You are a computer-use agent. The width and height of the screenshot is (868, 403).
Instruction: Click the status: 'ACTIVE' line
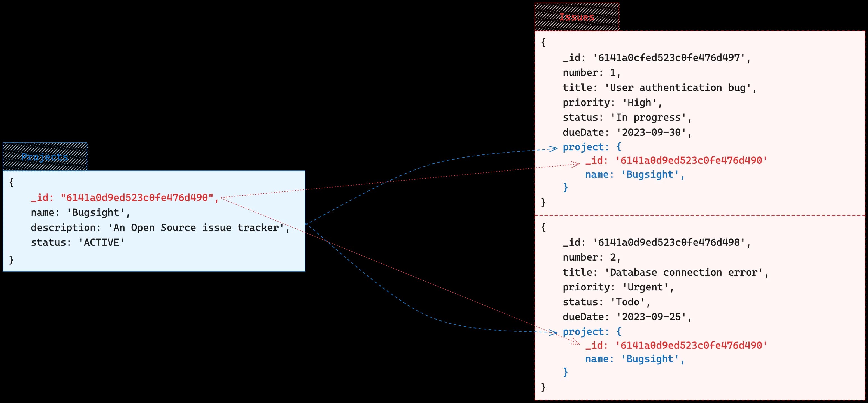78,242
